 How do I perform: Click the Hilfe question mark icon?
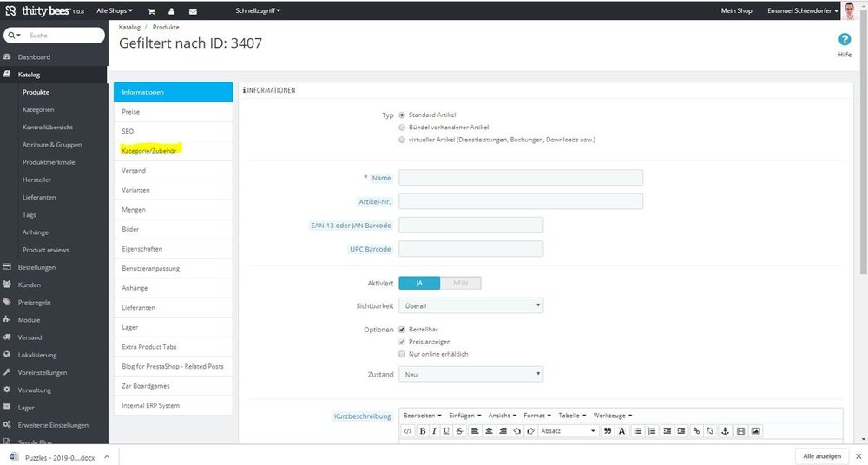pos(844,40)
